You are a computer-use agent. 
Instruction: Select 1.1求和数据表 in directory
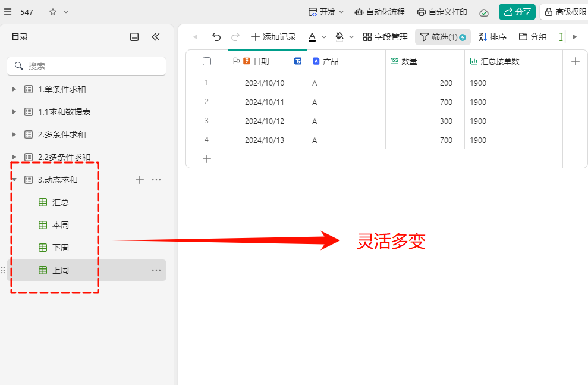pos(64,112)
